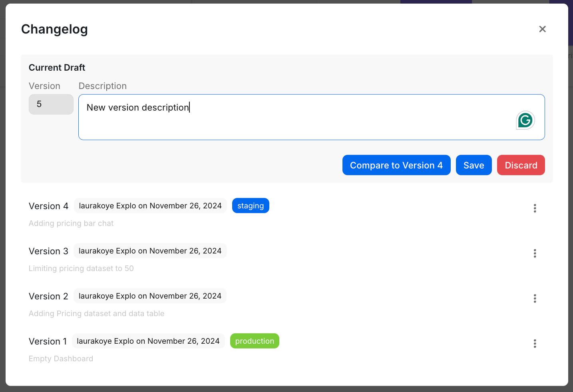Click the Grammarly icon in description field
Image resolution: width=573 pixels, height=392 pixels.
[525, 120]
